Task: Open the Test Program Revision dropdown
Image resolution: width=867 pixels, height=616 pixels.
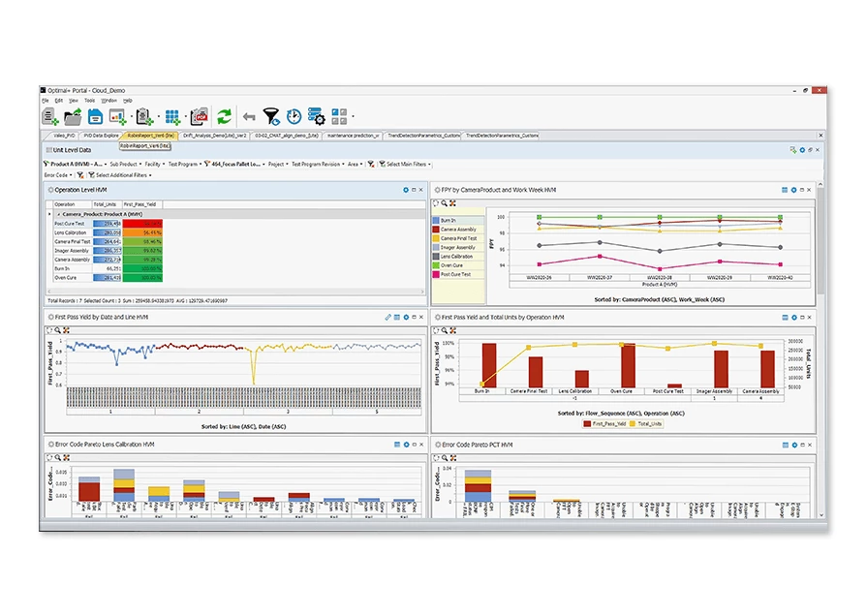Action: point(318,165)
